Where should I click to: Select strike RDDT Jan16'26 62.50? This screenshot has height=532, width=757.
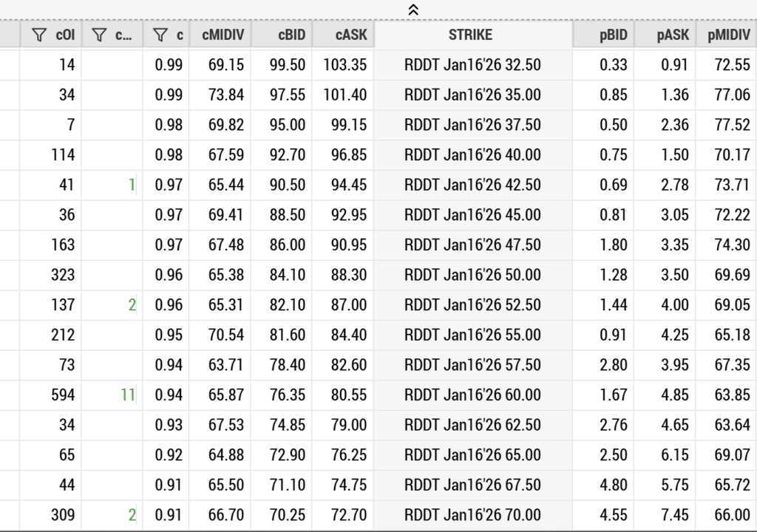[x=472, y=424]
